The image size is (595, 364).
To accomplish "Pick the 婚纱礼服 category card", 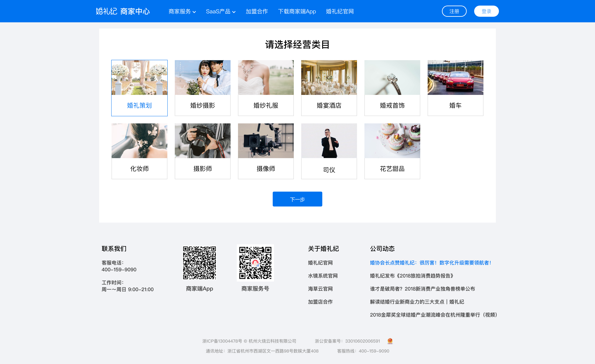I will 266,88.
